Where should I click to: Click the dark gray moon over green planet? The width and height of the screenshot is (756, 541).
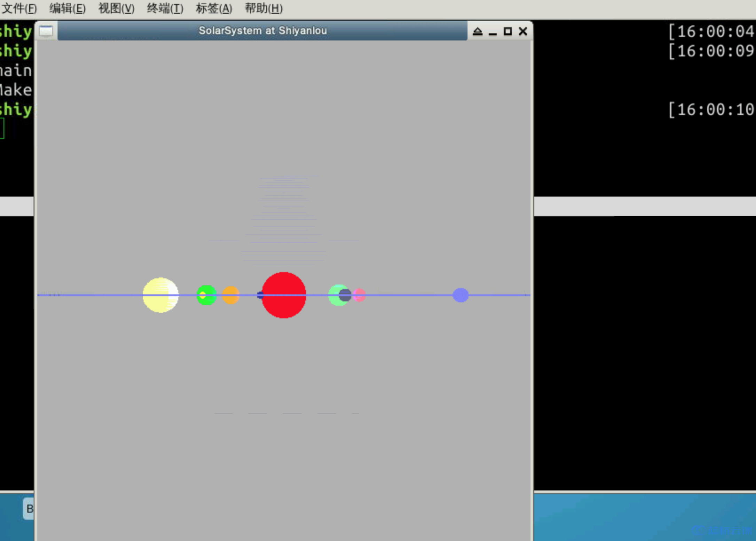pos(345,295)
